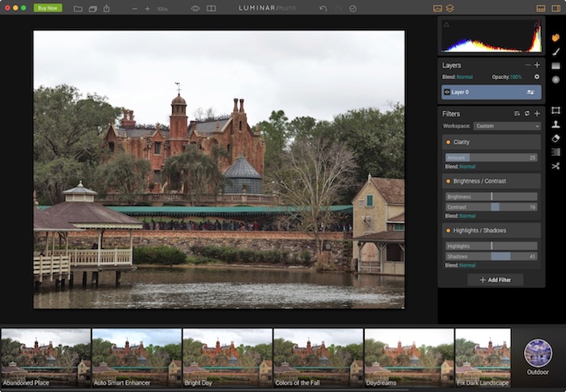Open the share/export icon
Screen dimensions: 566x392
107,8
